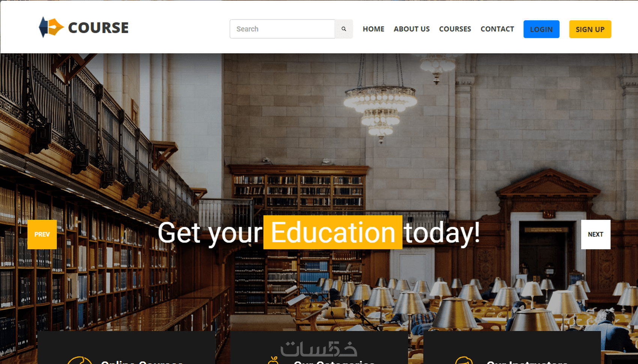Advance carousel with NEXT button

point(596,234)
